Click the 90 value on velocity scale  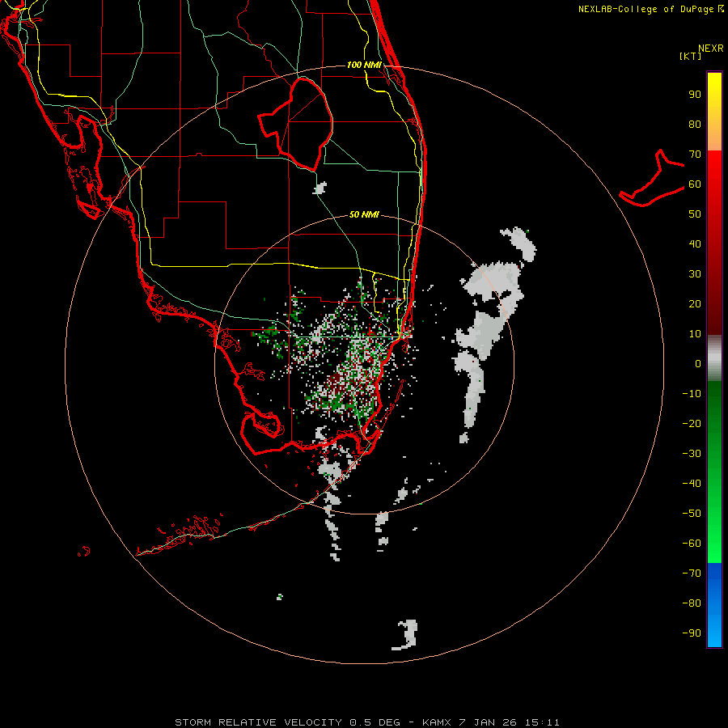tap(695, 95)
